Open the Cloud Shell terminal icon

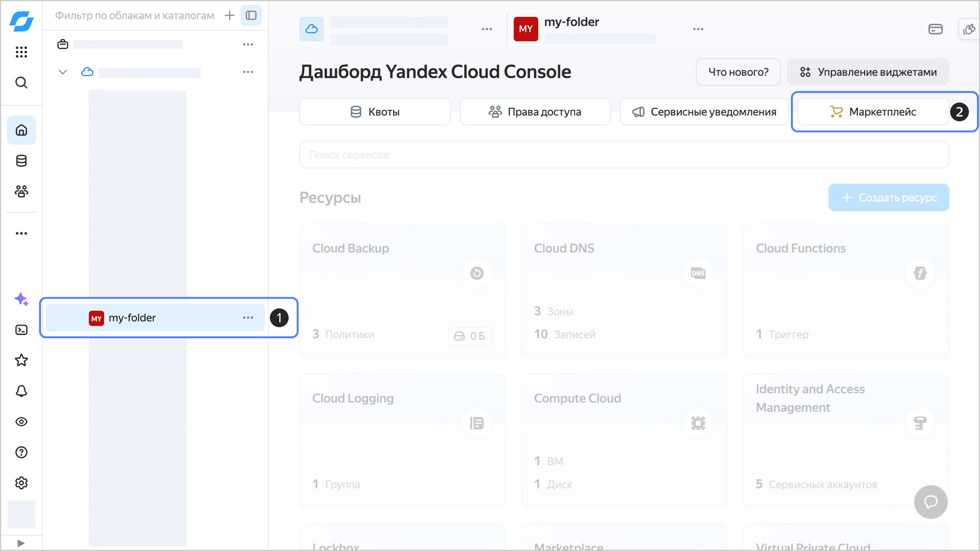coord(21,330)
